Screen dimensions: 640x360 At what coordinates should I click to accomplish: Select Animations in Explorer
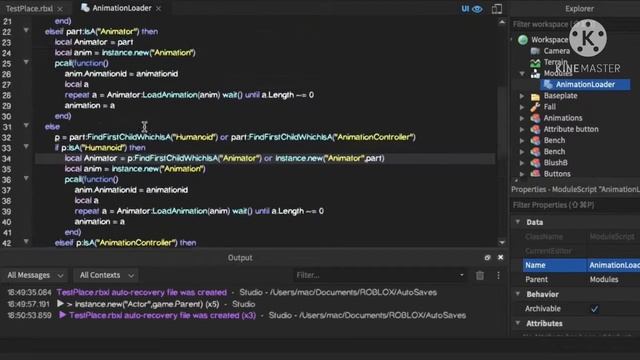[x=563, y=118]
